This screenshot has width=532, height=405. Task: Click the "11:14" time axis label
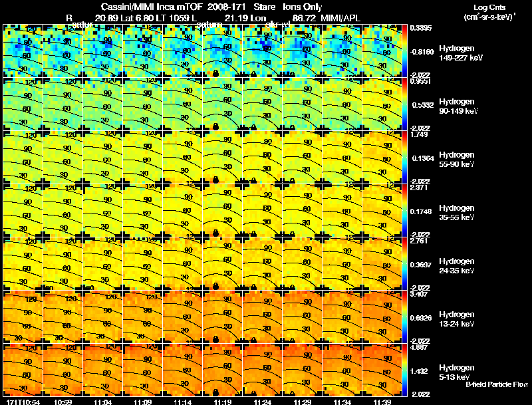click(x=182, y=402)
